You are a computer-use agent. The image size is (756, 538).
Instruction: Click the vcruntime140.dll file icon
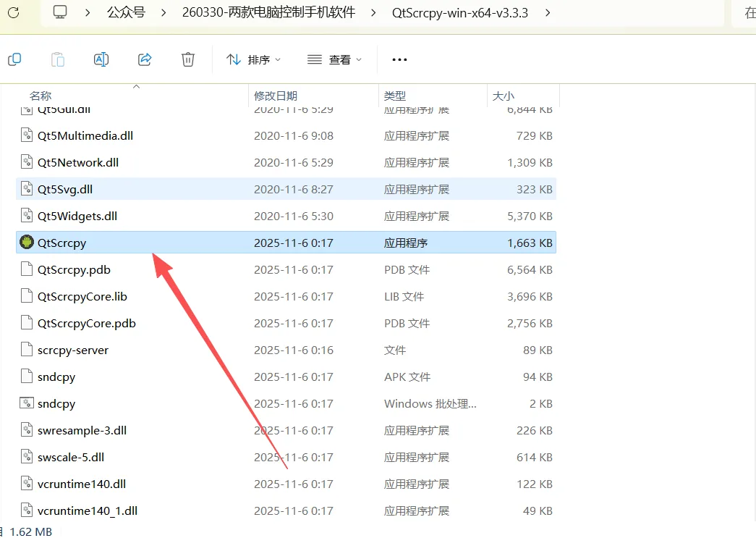pyautogui.click(x=27, y=483)
